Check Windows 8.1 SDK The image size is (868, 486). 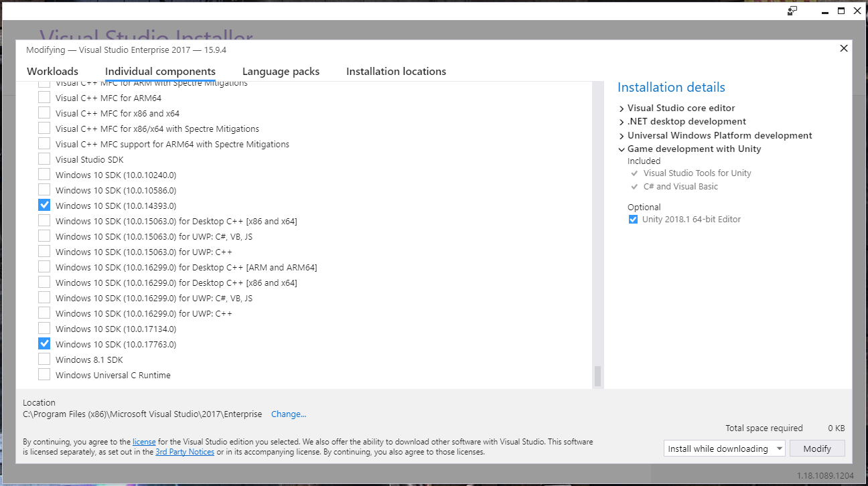click(x=44, y=359)
